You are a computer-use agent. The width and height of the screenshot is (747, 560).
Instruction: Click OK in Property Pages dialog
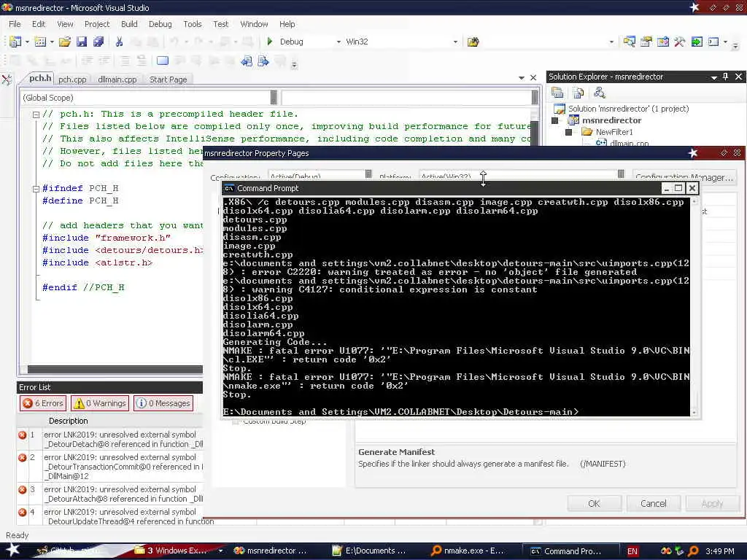coord(594,503)
